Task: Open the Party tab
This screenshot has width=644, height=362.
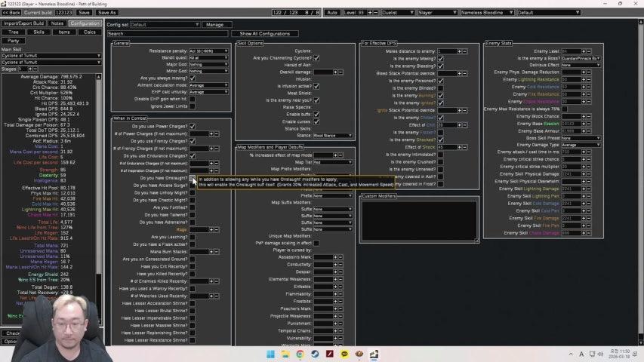Action: click(14, 41)
